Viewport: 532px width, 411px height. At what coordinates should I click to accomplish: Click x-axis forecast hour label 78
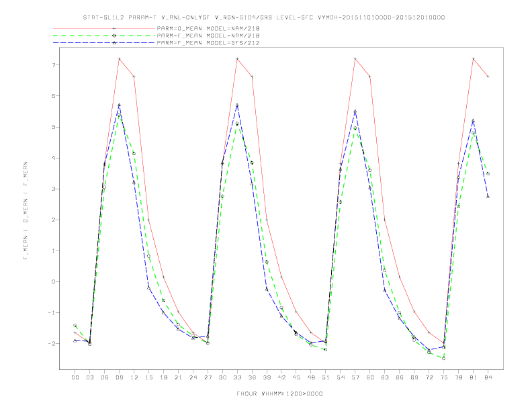(459, 377)
